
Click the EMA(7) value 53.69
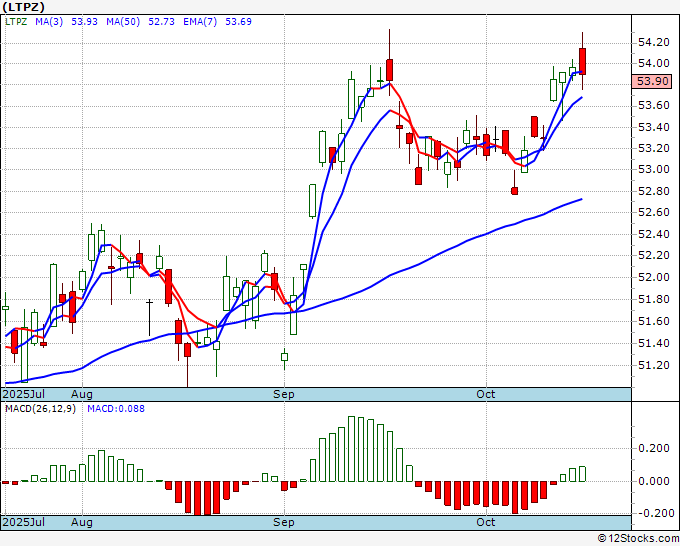[x=239, y=22]
